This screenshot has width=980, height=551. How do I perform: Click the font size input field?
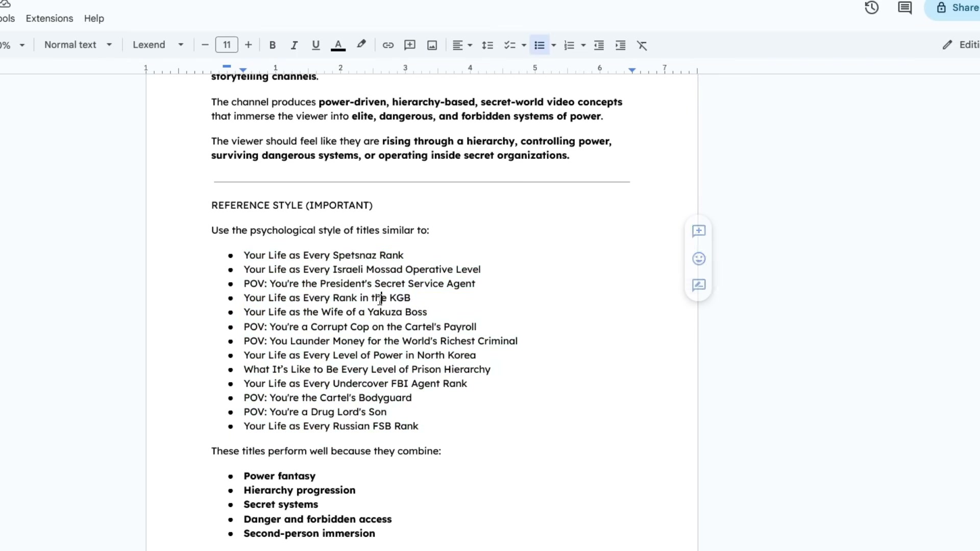coord(227,45)
